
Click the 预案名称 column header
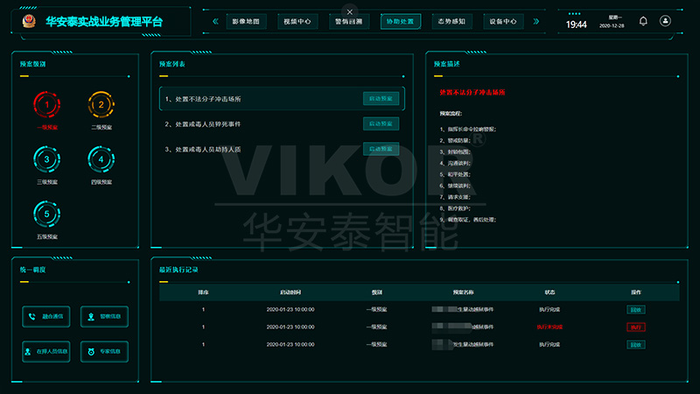pyautogui.click(x=463, y=292)
